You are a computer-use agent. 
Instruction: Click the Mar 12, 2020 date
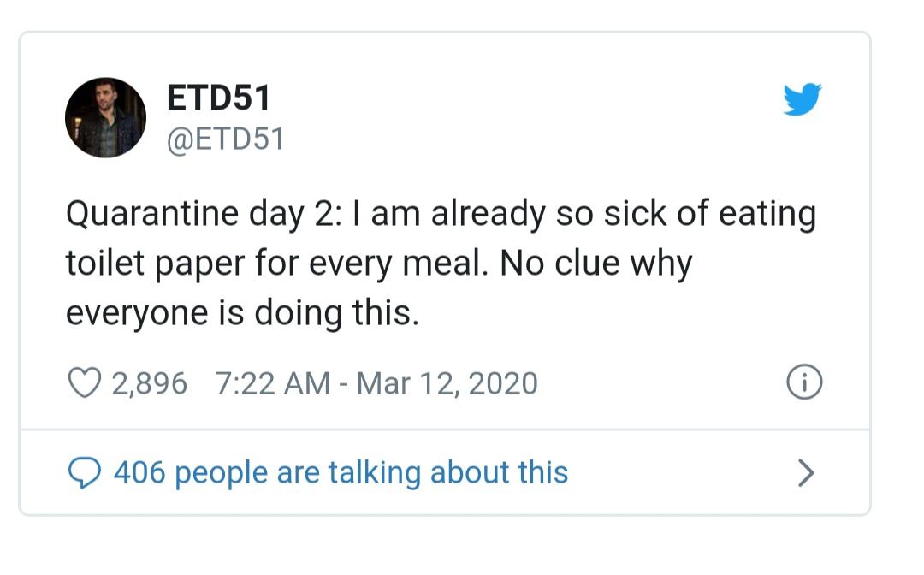447,383
